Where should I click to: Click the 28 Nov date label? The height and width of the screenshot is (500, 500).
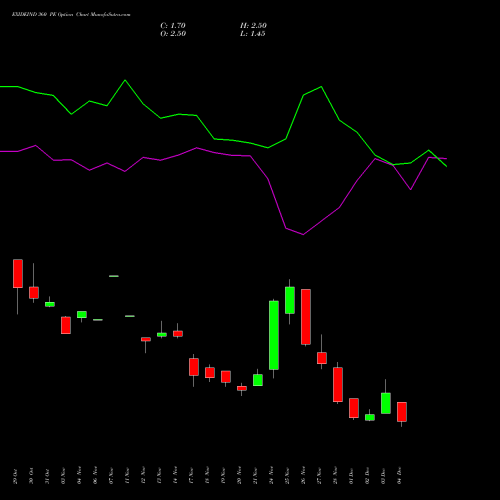pyautogui.click(x=335, y=476)
